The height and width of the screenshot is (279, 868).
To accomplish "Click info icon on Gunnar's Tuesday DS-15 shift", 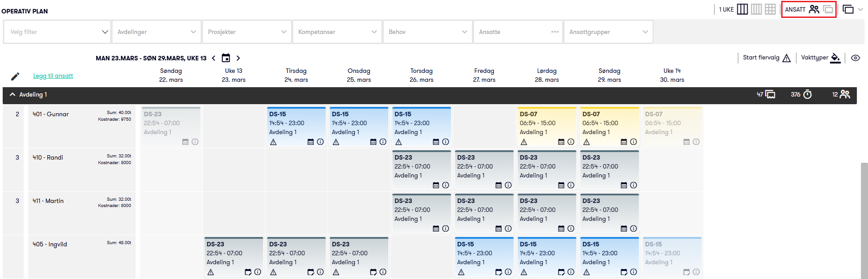I will tap(320, 142).
